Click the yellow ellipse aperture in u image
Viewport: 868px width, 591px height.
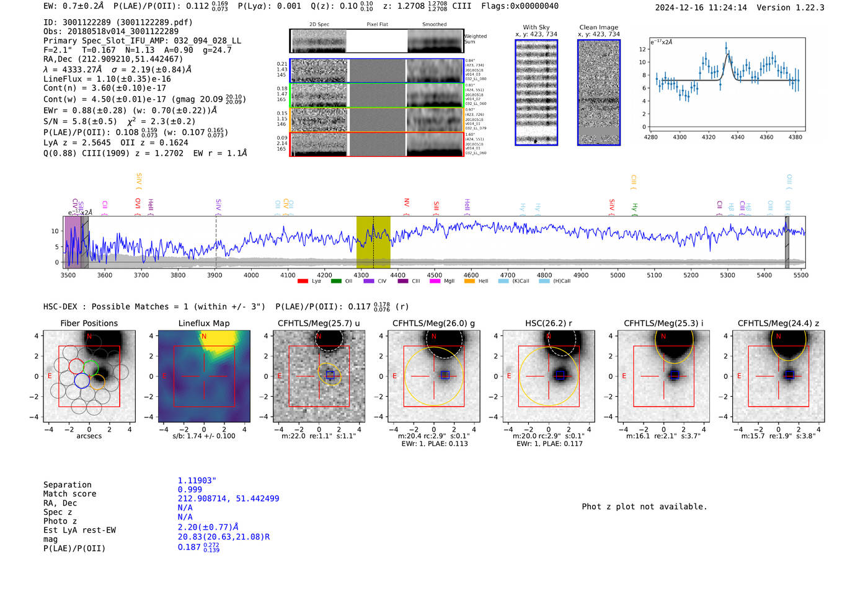click(x=330, y=374)
